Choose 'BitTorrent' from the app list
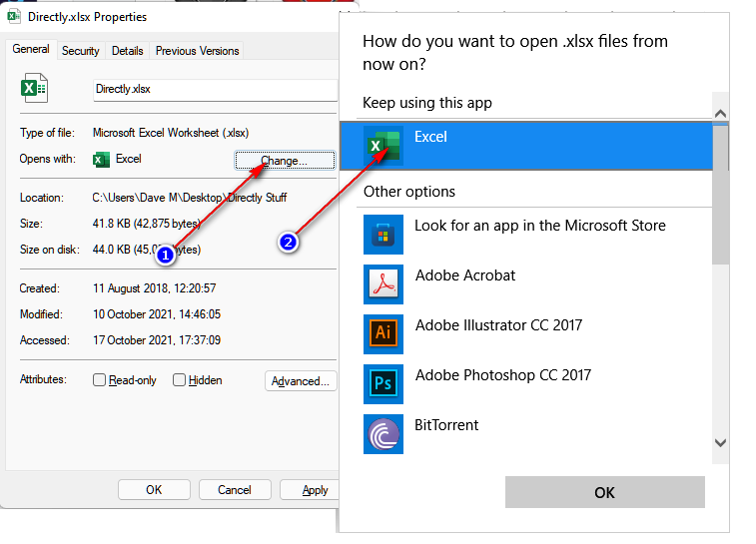 446,425
